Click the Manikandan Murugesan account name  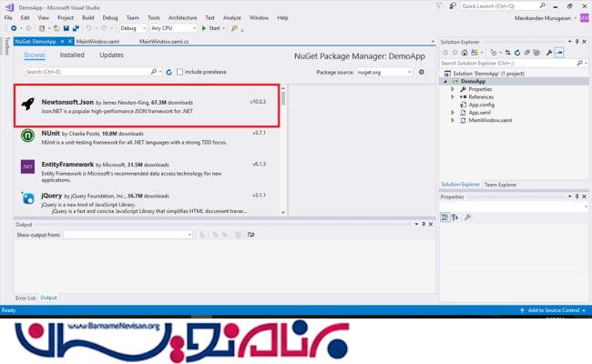point(543,18)
